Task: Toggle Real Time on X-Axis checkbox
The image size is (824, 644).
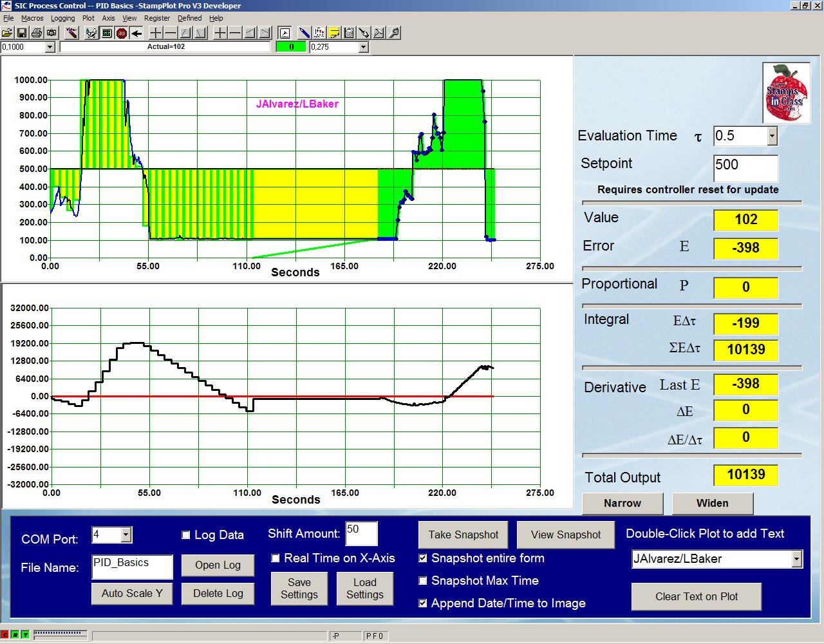Action: (276, 558)
